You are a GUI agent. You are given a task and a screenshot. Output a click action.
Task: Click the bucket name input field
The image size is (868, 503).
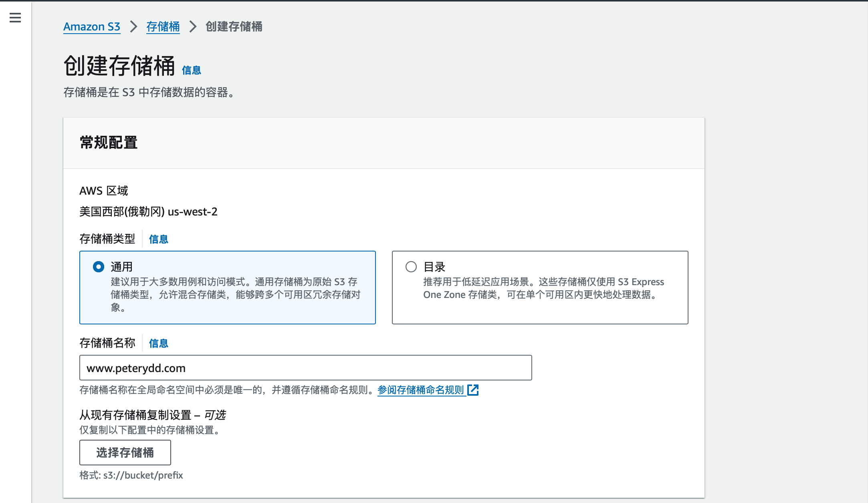[305, 368]
